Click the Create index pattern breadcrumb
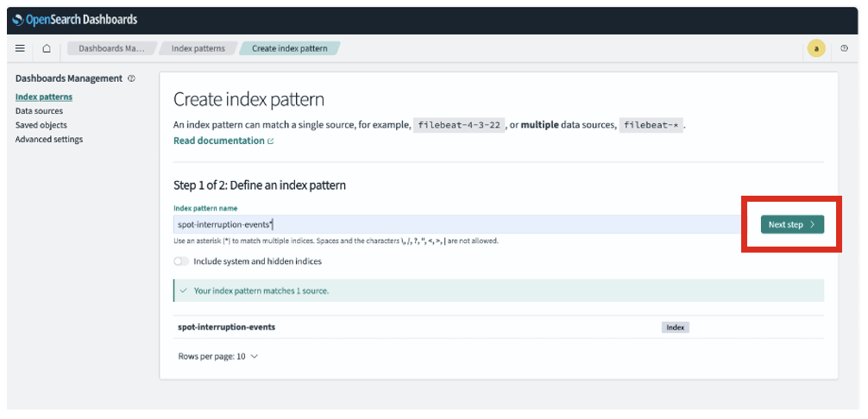The height and width of the screenshot is (419, 868). 289,48
